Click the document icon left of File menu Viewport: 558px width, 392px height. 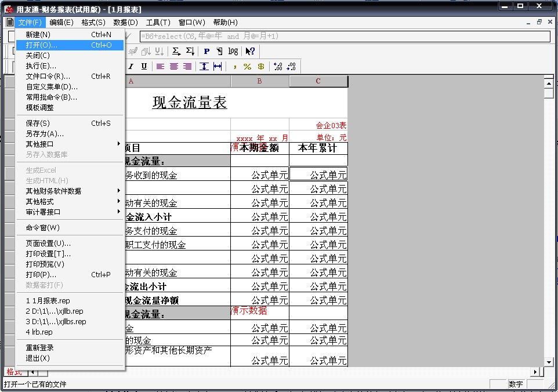[x=10, y=22]
